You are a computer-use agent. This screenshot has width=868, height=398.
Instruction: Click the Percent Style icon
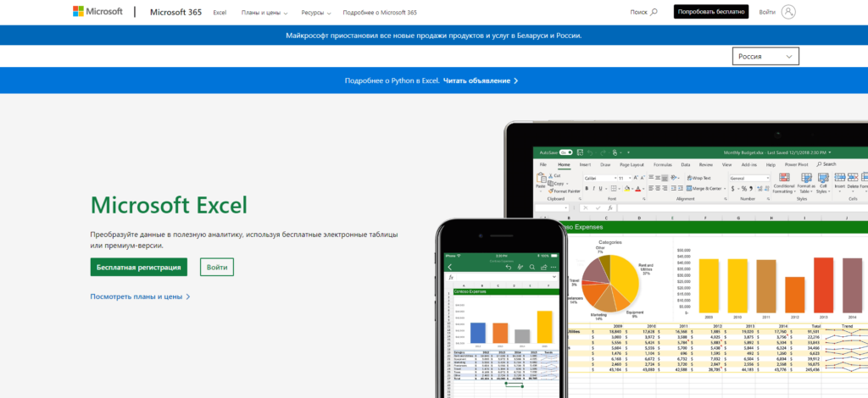(x=744, y=189)
